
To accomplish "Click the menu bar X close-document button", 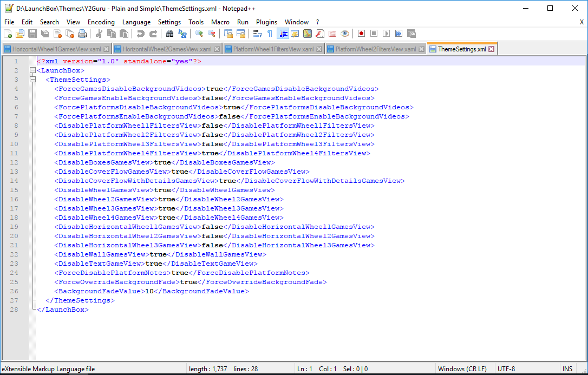I will [x=582, y=22].
